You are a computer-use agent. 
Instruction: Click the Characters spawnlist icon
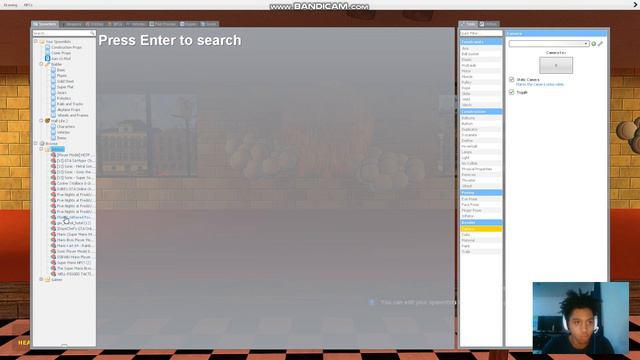[53, 127]
